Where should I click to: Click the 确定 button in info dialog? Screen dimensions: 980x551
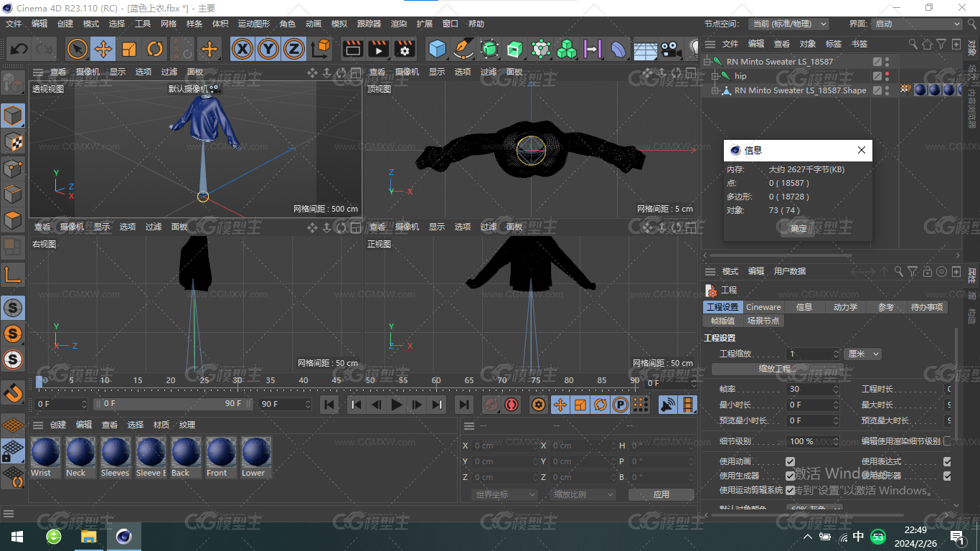pyautogui.click(x=798, y=228)
